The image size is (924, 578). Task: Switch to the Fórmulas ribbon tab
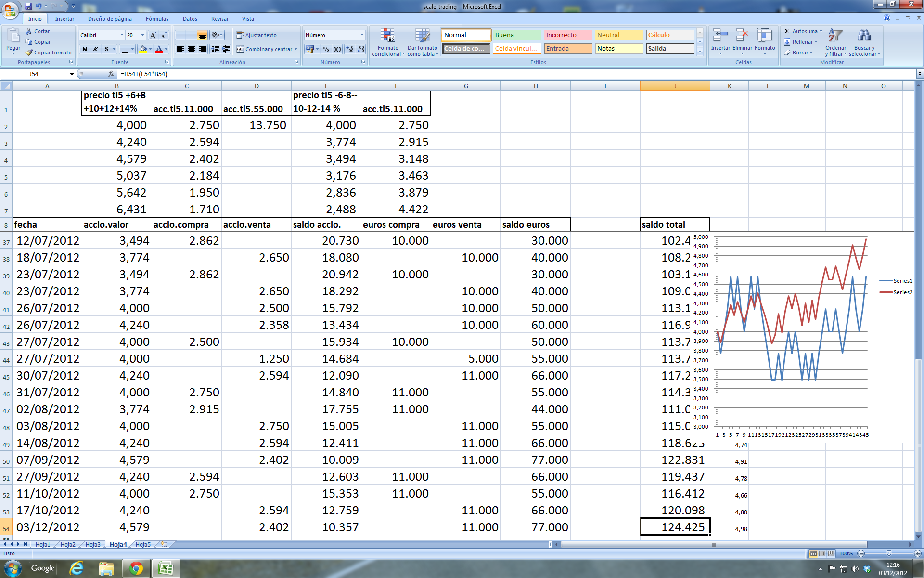point(157,19)
